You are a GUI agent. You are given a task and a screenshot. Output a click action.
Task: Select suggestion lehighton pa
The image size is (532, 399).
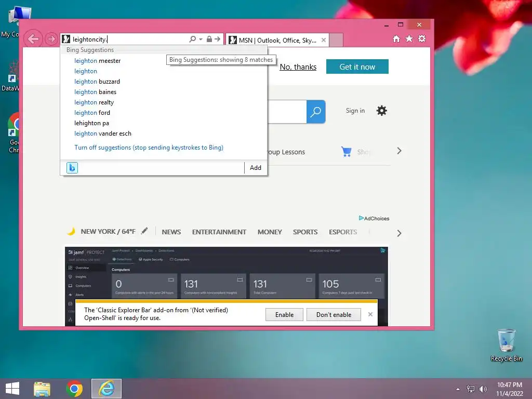[91, 123]
